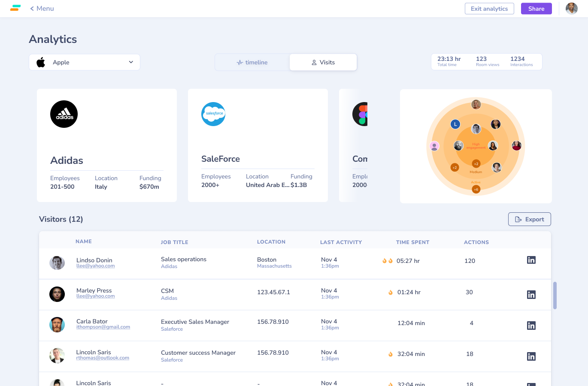Image resolution: width=588 pixels, height=386 pixels.
Task: Click the app logo in top-left corner
Action: click(15, 8)
